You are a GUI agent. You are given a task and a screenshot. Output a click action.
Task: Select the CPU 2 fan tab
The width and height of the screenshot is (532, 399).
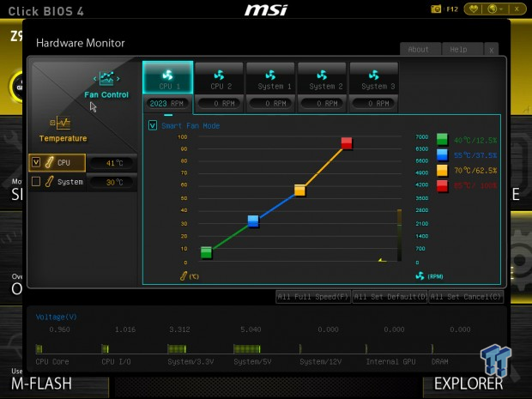click(219, 78)
